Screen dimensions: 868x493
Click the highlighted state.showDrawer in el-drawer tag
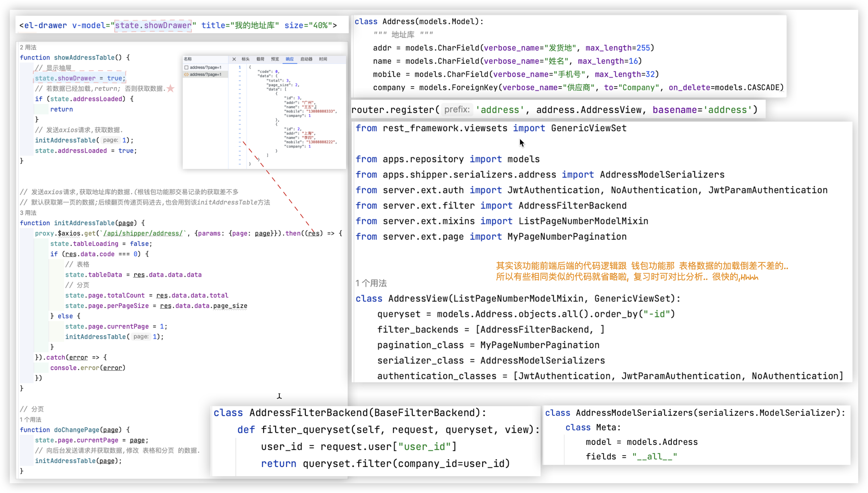153,25
